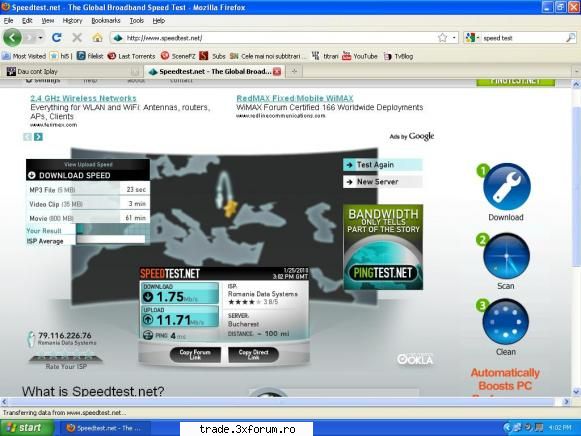Click the round Clean icon
This screenshot has width=581, height=436.
(x=506, y=322)
